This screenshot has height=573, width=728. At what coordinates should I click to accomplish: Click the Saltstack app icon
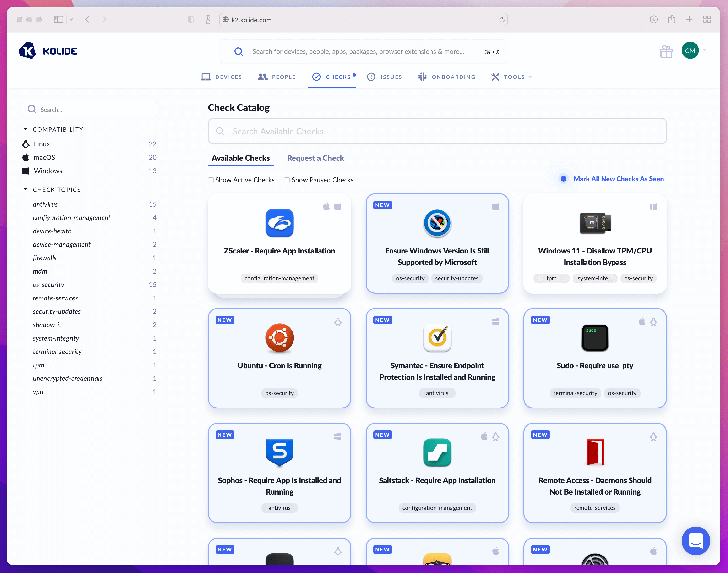[437, 452]
